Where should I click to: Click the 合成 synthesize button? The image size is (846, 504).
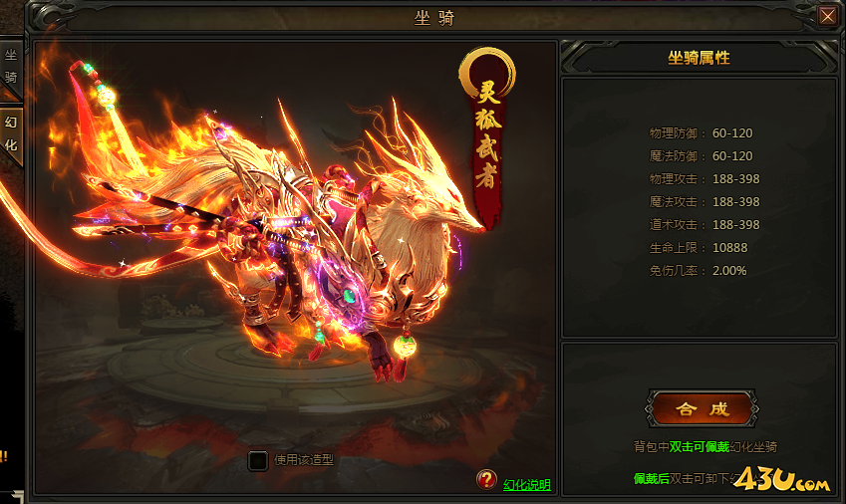point(702,409)
